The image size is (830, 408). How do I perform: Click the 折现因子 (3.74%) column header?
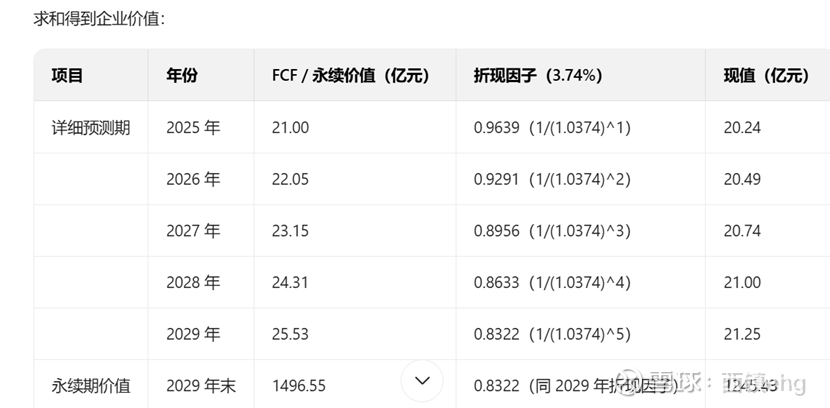(537, 75)
